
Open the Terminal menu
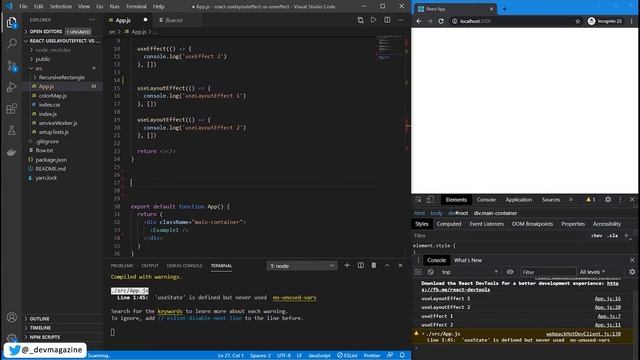pyautogui.click(x=136, y=7)
